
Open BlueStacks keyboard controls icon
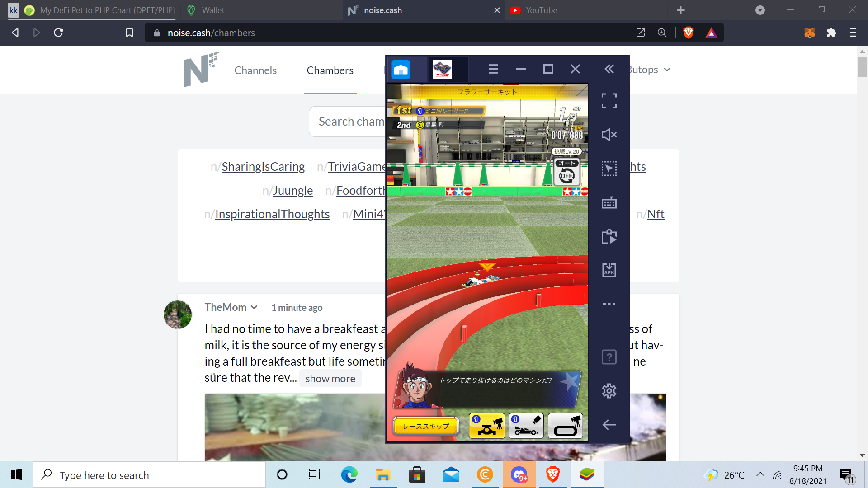coord(609,203)
